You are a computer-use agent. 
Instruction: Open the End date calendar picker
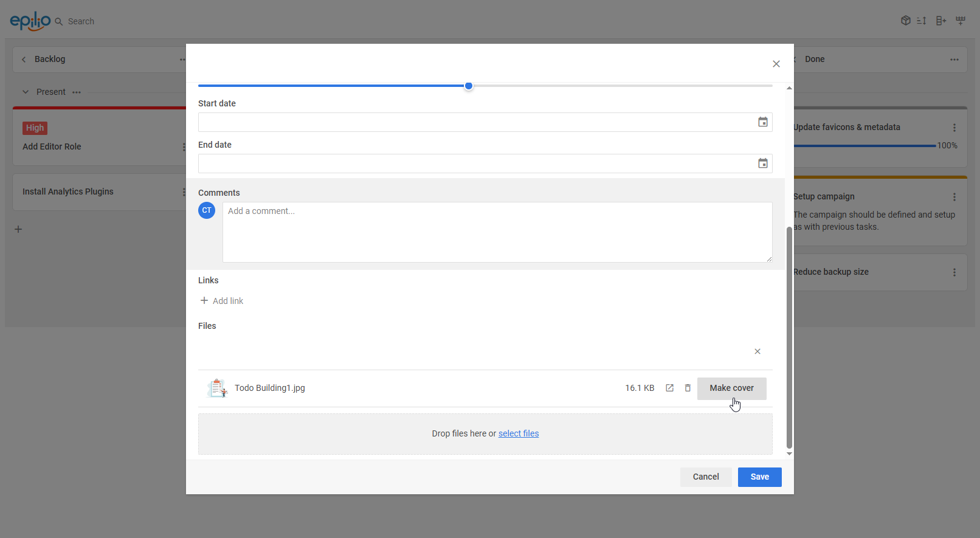click(x=762, y=164)
